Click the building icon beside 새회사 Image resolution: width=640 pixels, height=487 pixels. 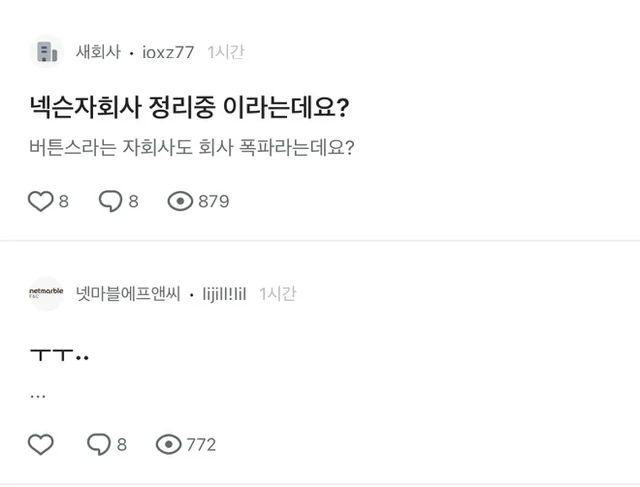[x=46, y=52]
